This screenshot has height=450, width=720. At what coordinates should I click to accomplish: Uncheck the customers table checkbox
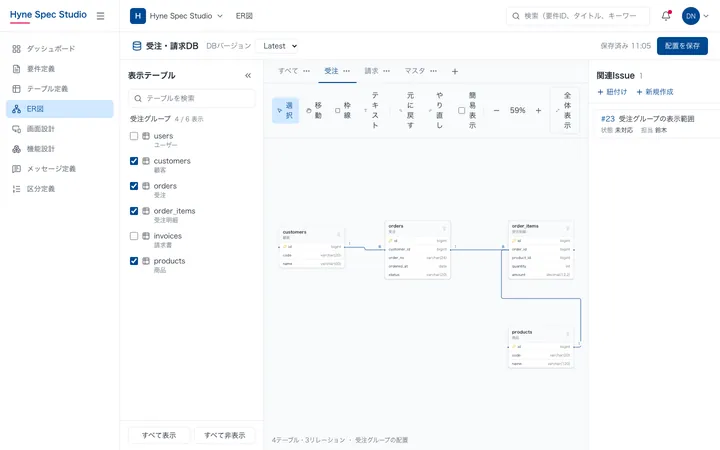(134, 161)
